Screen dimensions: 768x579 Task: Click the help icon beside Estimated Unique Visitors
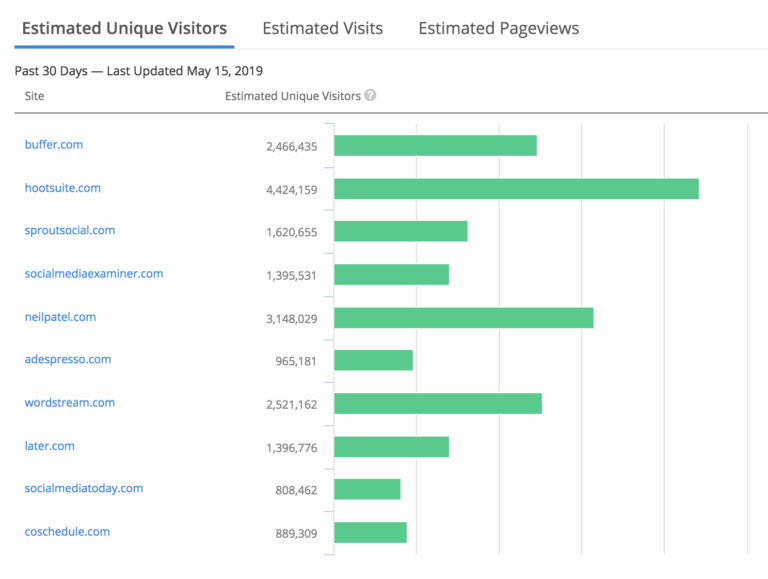[x=370, y=95]
